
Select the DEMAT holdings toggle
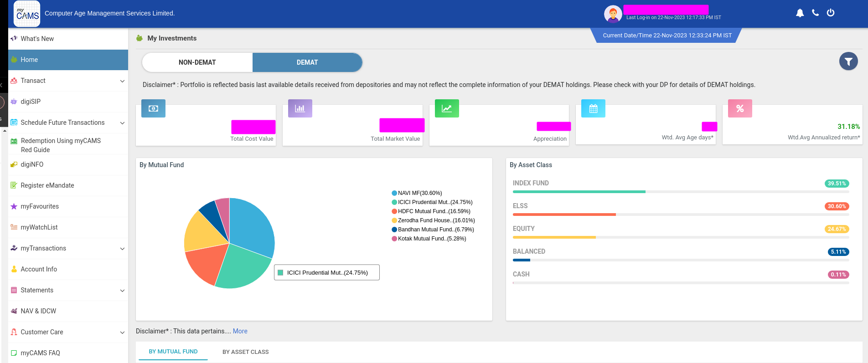pos(307,62)
